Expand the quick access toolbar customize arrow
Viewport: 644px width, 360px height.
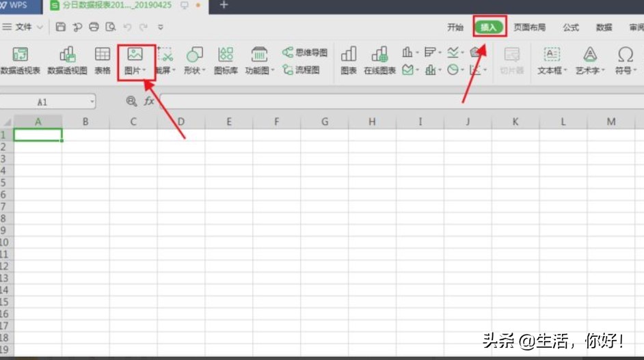161,27
